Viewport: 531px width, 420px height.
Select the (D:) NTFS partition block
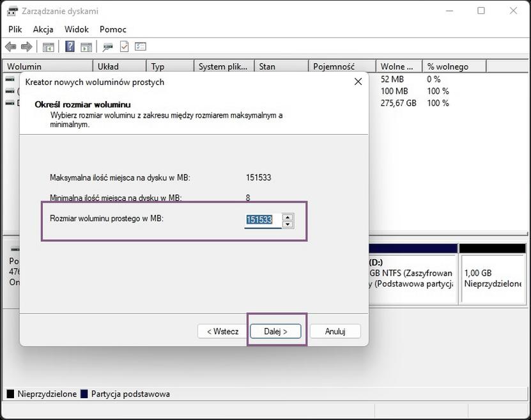point(413,277)
